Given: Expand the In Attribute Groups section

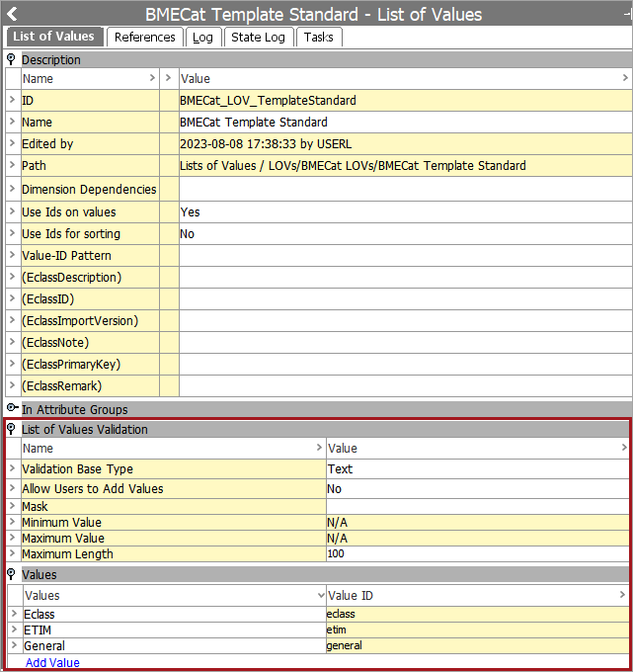Looking at the screenshot, I should (12, 408).
